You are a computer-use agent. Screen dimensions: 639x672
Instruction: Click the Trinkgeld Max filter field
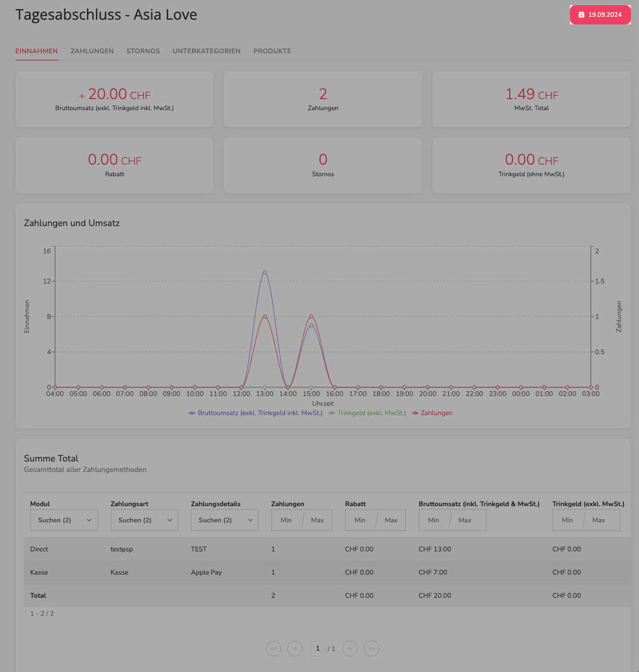[x=599, y=520]
